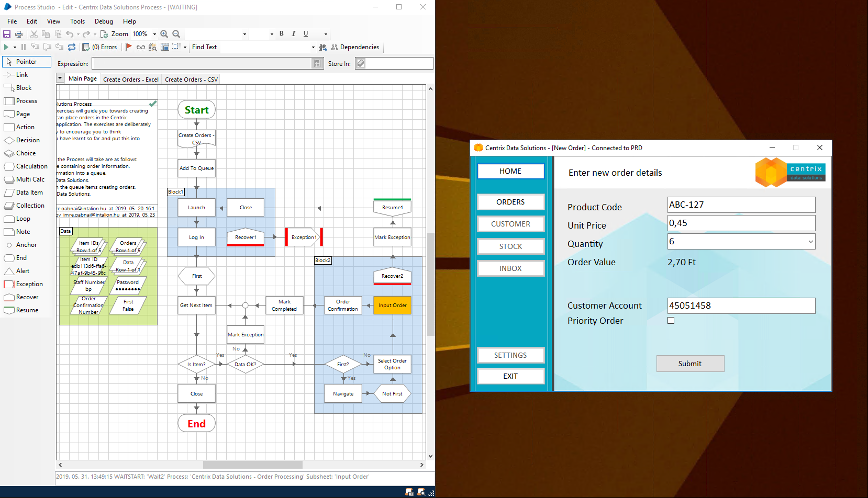
Task: Open the font name dropdown
Action: pyautogui.click(x=244, y=34)
